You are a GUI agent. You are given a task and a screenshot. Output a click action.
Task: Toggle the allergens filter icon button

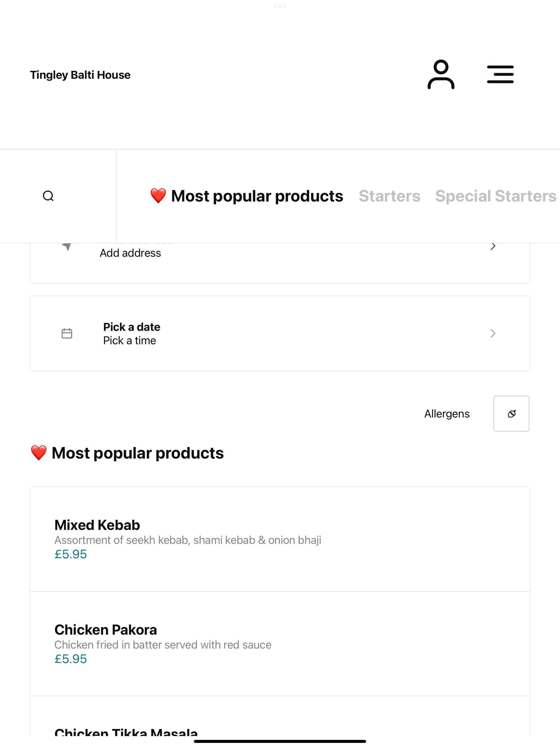click(x=511, y=413)
